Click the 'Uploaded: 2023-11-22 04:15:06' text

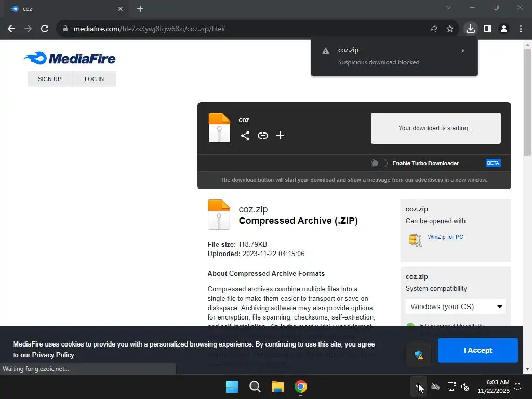click(256, 254)
